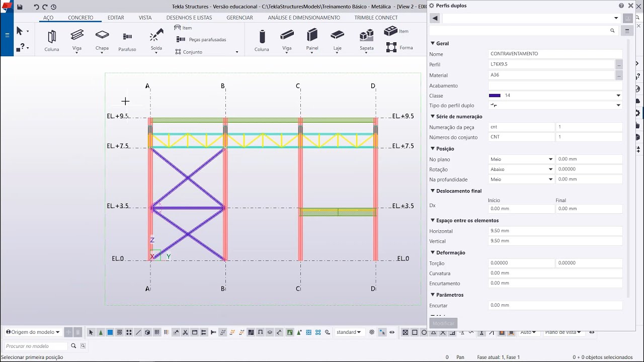Select the Chapa plate tool

tap(102, 40)
